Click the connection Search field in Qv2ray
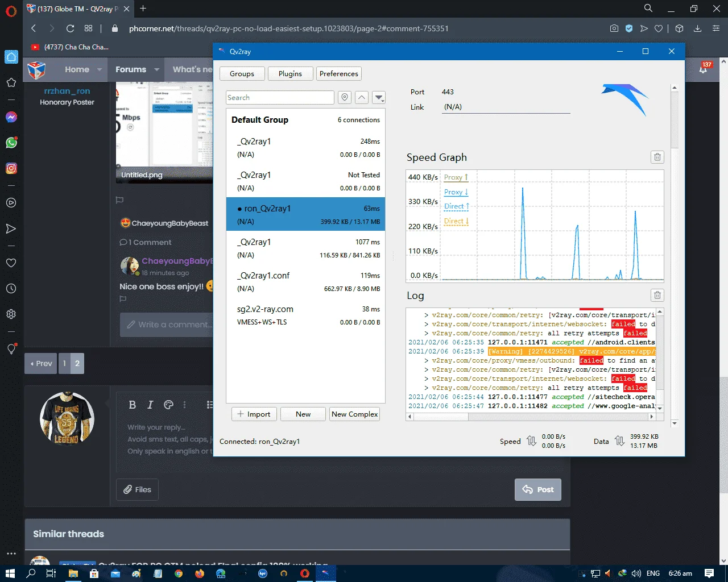 [280, 98]
